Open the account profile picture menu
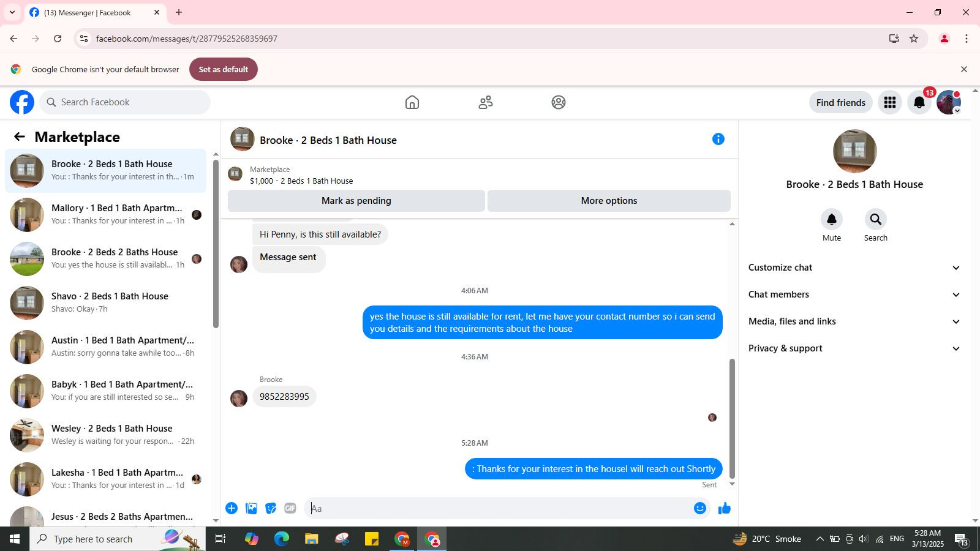980x551 pixels. tap(949, 102)
